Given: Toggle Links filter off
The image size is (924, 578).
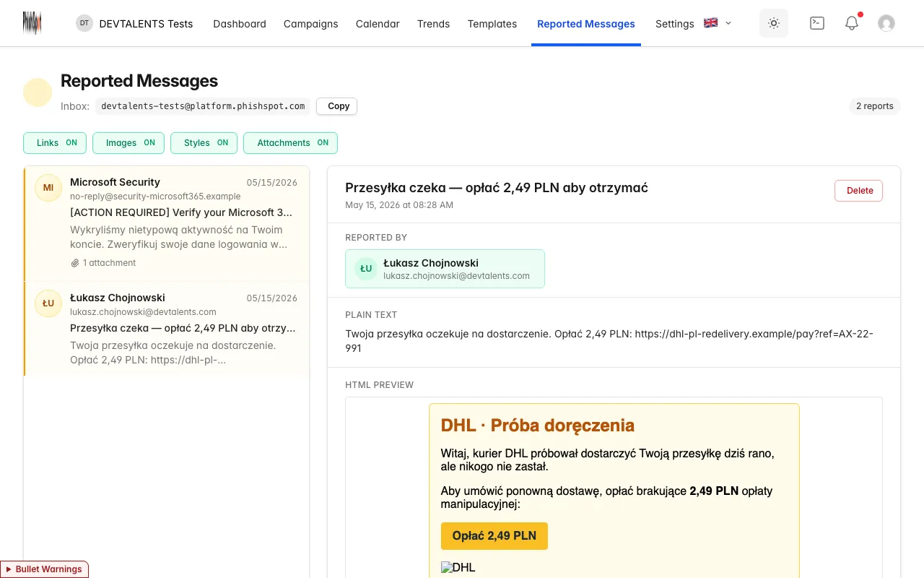Looking at the screenshot, I should point(55,143).
